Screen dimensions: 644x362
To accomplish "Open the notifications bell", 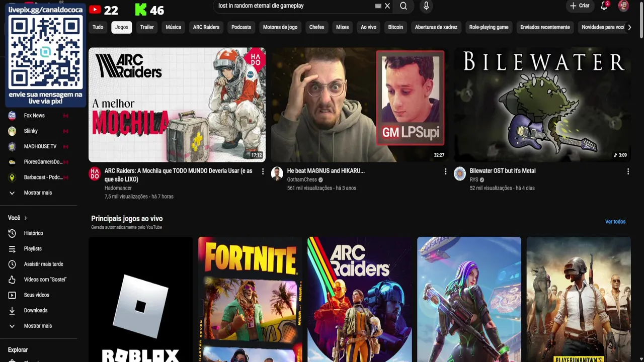I will tap(604, 6).
